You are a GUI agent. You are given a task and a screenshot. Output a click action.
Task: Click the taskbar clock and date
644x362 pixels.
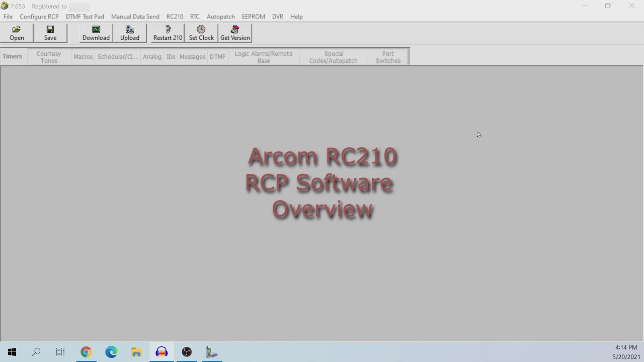(626, 352)
